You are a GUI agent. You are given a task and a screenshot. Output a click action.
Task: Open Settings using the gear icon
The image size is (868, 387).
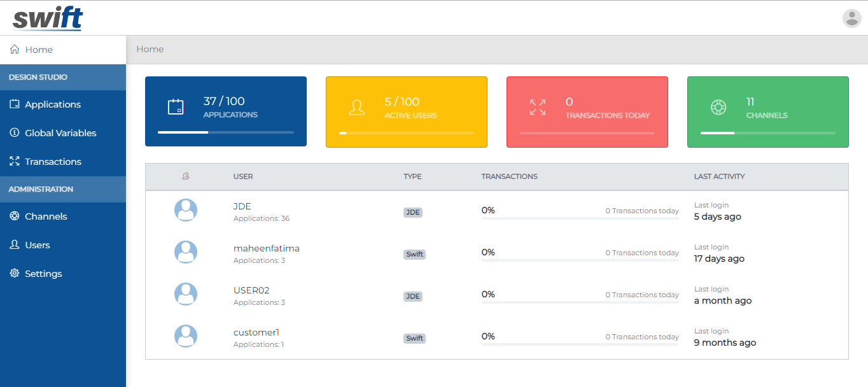coord(14,274)
